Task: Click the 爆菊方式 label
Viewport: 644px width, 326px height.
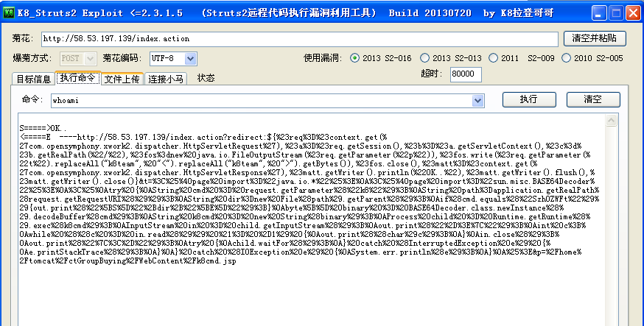Action: pyautogui.click(x=32, y=58)
